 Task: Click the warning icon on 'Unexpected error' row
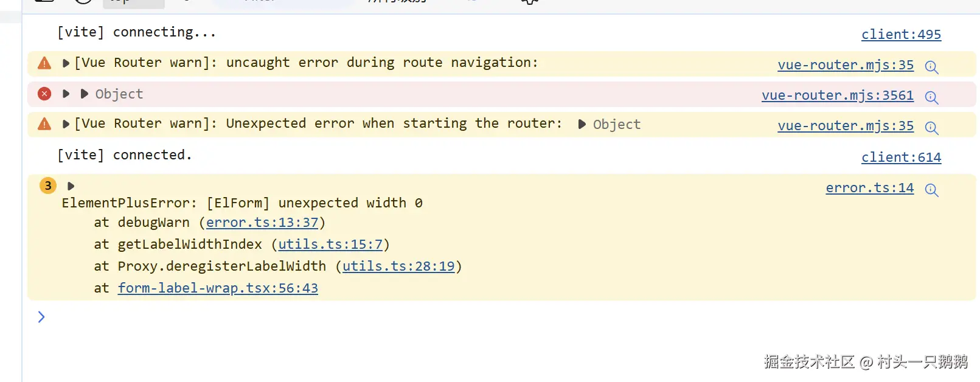pos(44,124)
